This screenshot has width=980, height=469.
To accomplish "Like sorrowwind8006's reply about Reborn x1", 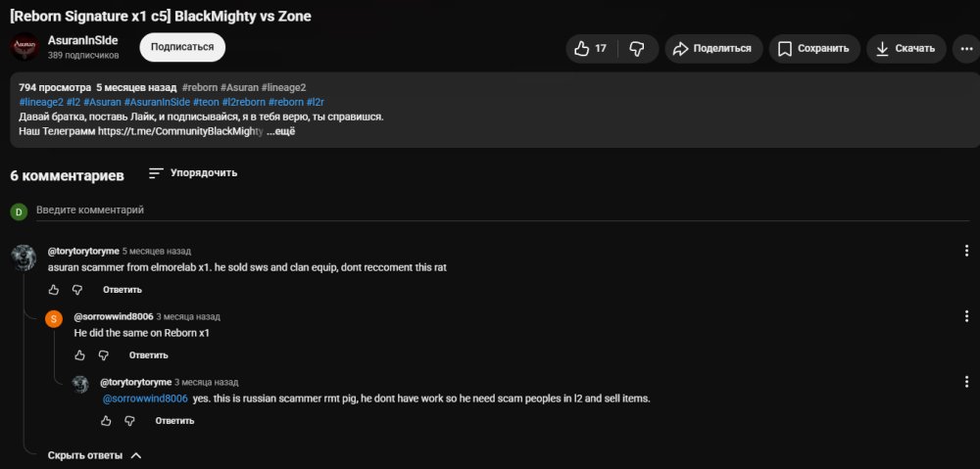I will coord(80,355).
